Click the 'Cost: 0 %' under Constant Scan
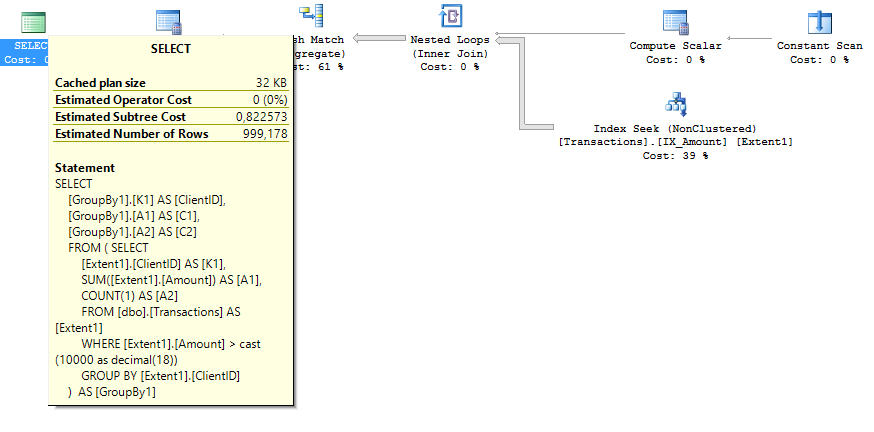 [x=819, y=60]
